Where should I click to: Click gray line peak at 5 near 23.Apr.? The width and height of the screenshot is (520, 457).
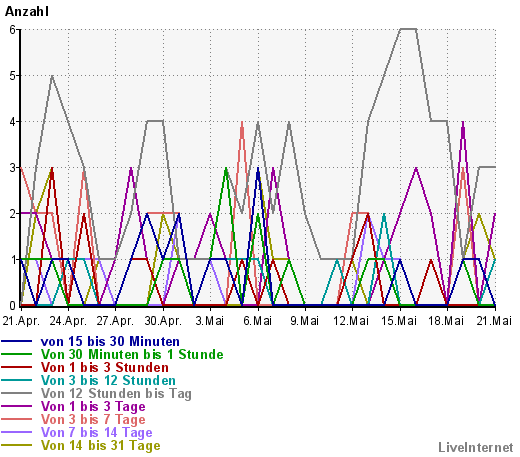coord(52,76)
